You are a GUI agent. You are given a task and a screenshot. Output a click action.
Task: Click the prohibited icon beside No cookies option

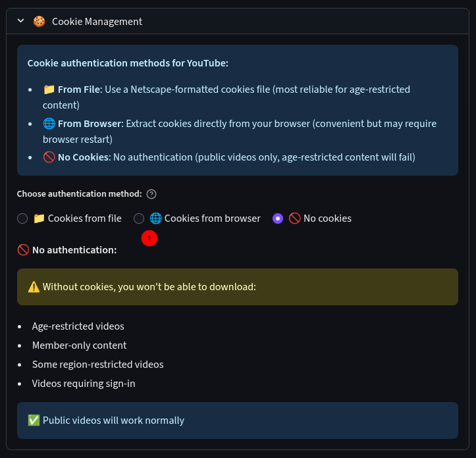[294, 218]
